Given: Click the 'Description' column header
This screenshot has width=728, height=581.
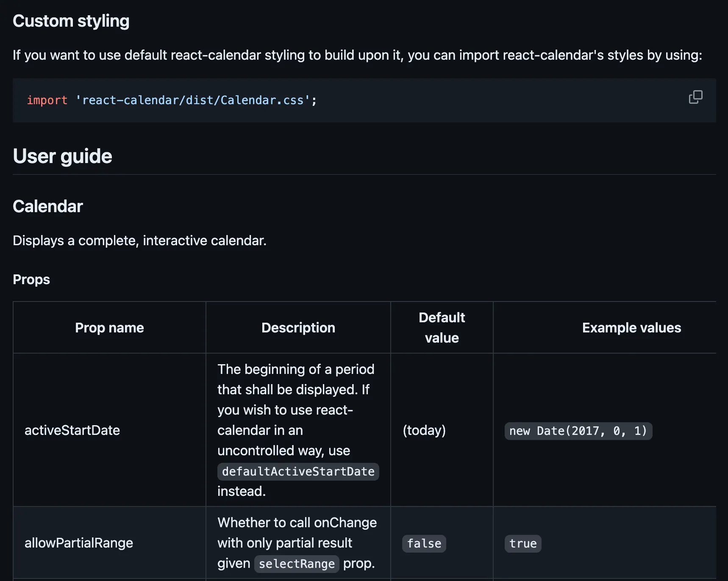Looking at the screenshot, I should [x=298, y=328].
